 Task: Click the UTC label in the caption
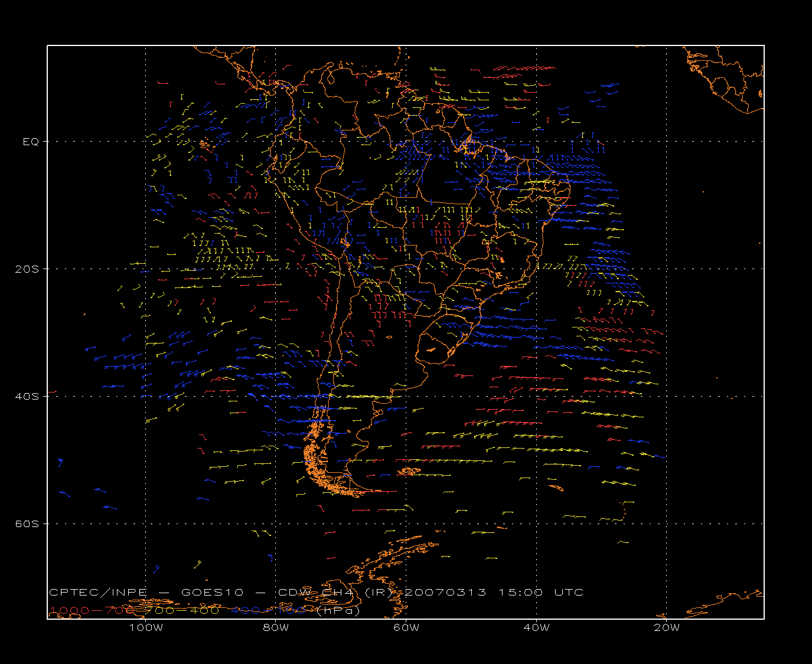(569, 592)
